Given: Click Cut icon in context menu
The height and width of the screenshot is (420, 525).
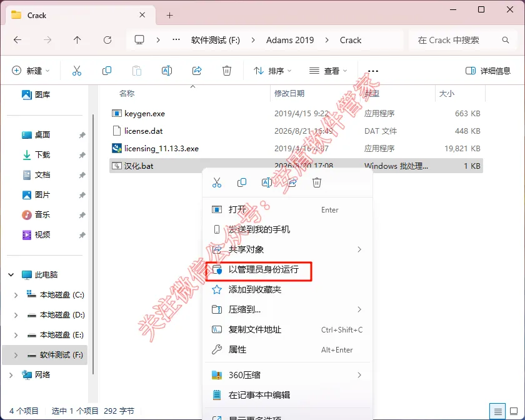Looking at the screenshot, I should [217, 182].
